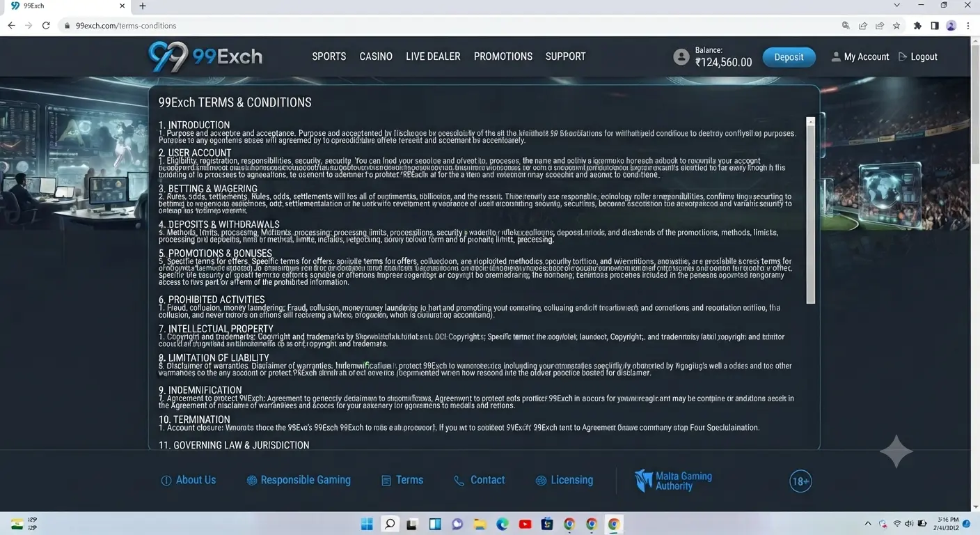Open File Explorer from taskbar
The height and width of the screenshot is (535, 980).
(480, 524)
